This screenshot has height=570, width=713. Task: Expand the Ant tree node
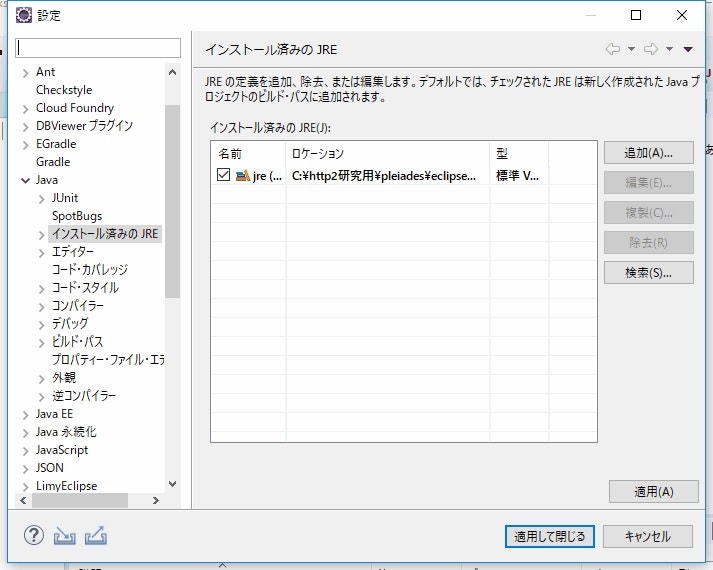[x=25, y=73]
